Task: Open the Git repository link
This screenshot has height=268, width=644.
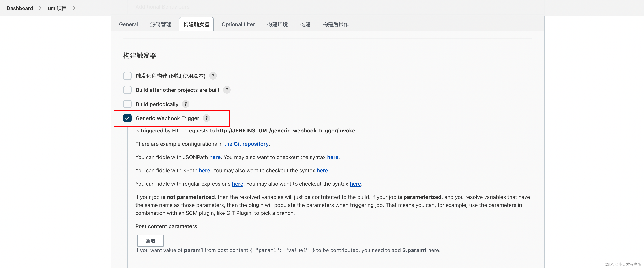Action: 246,144
